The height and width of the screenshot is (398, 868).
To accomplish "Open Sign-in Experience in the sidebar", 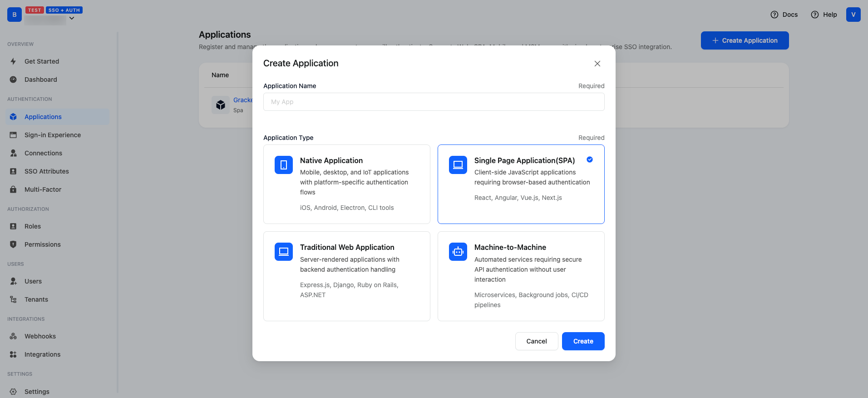I will [x=53, y=135].
